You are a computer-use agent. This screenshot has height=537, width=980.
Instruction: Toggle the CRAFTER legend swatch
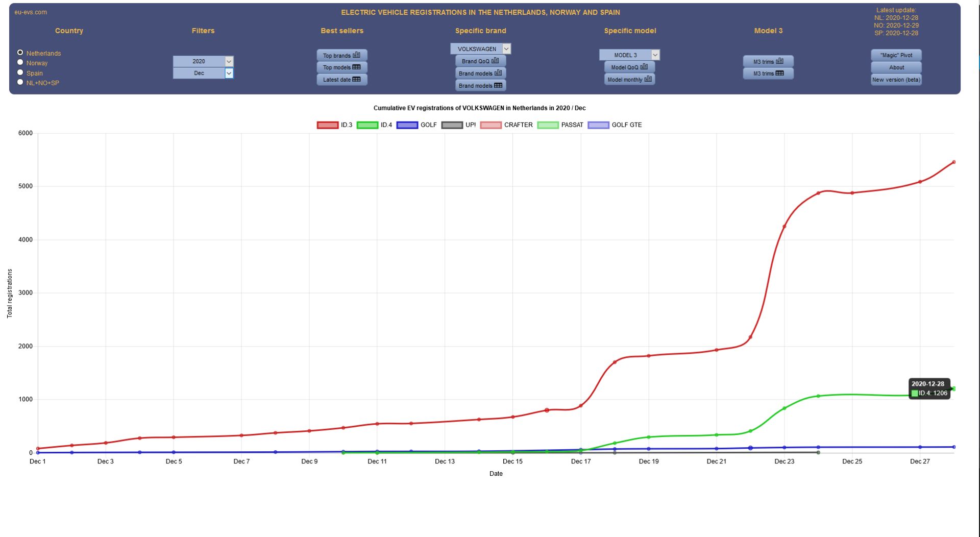tap(491, 125)
